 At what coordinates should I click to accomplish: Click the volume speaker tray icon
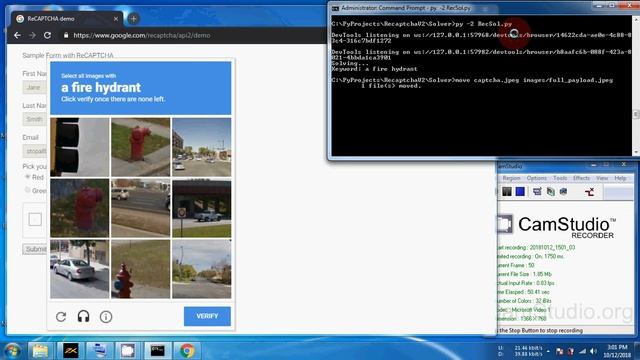(x=593, y=351)
